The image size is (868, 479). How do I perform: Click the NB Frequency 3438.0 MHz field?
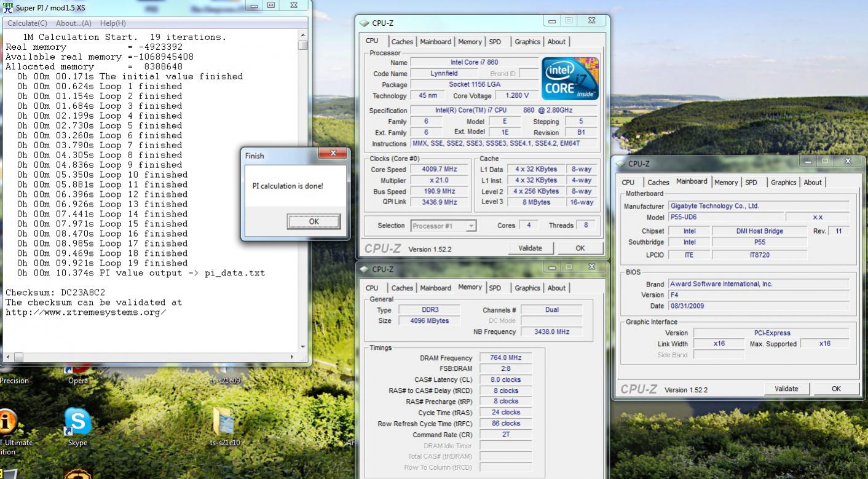[x=550, y=332]
